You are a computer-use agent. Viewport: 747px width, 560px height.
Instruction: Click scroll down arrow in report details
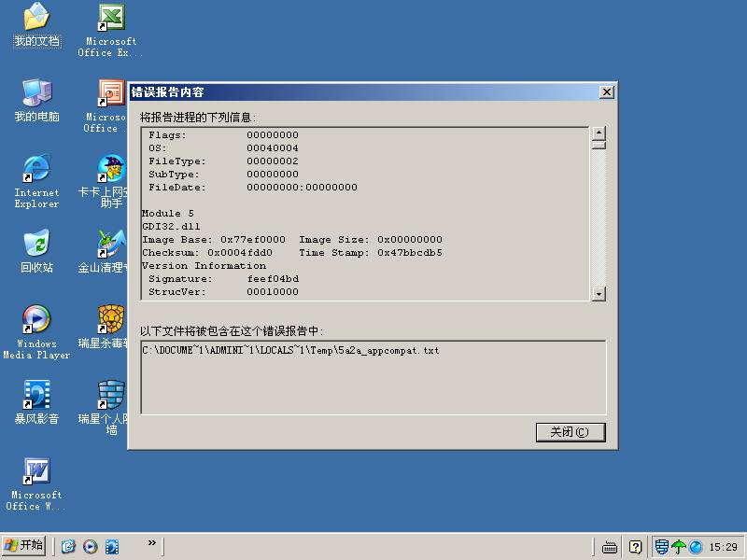coord(599,294)
